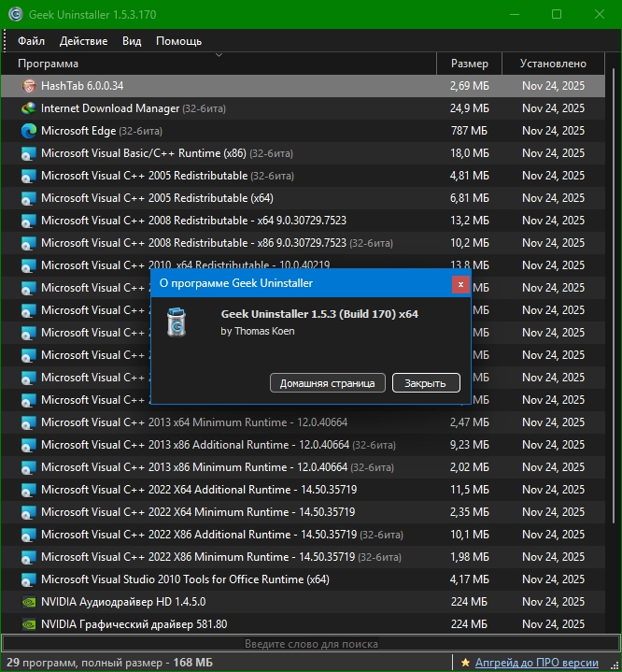
Task: Open the Действие menu
Action: tap(83, 41)
